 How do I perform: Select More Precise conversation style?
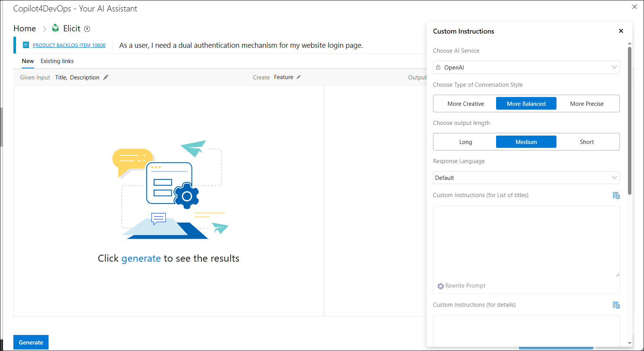pos(586,104)
